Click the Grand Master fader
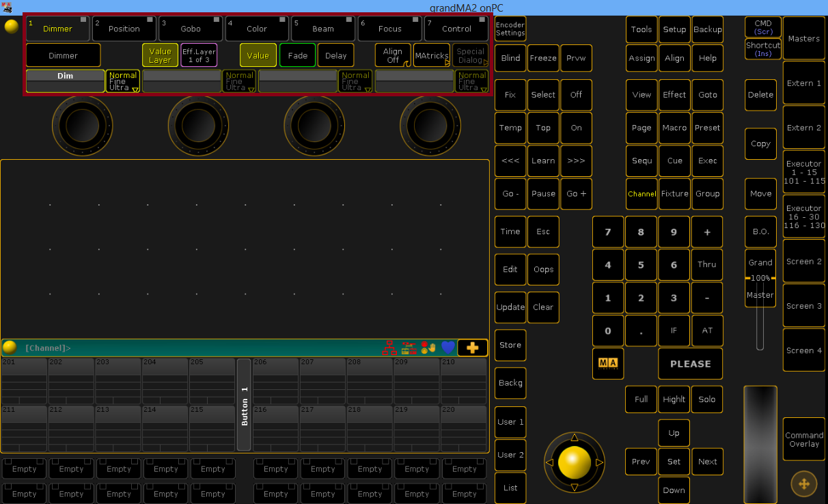 coord(760,278)
